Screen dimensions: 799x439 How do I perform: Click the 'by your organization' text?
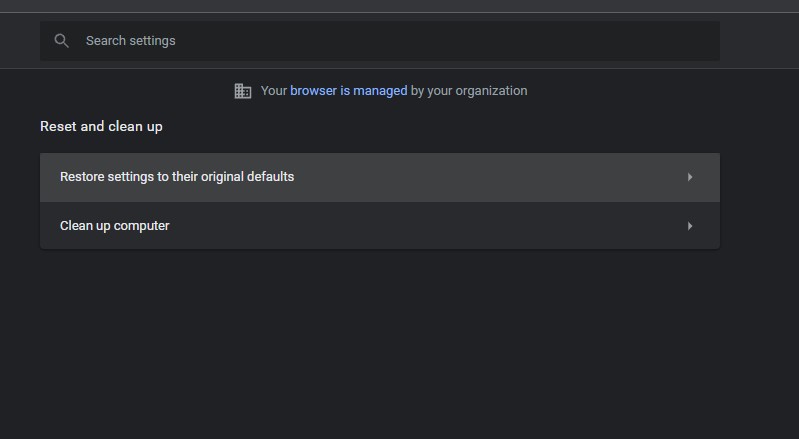click(469, 91)
